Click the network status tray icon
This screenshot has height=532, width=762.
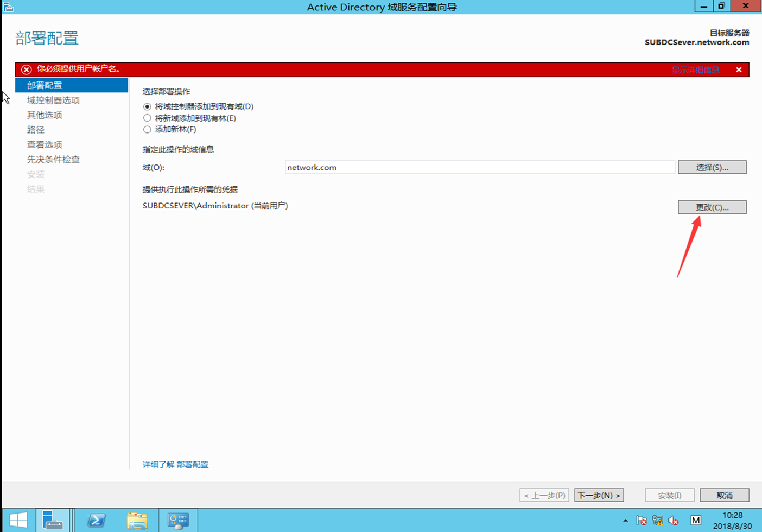point(658,521)
